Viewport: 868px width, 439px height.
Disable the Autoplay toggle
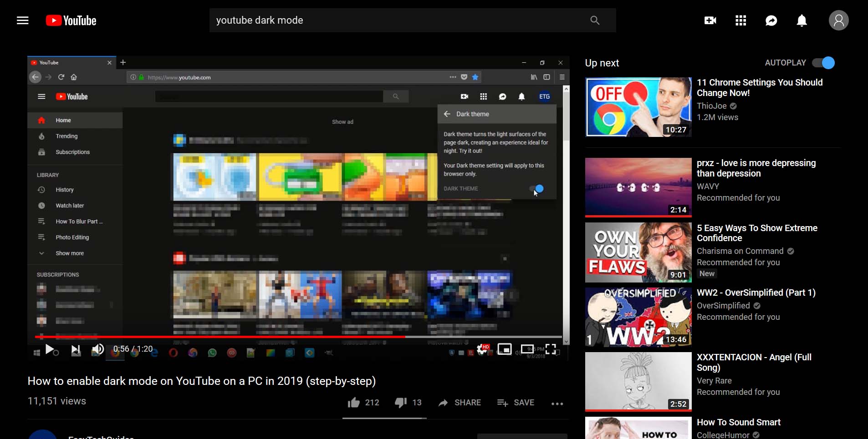(x=823, y=63)
